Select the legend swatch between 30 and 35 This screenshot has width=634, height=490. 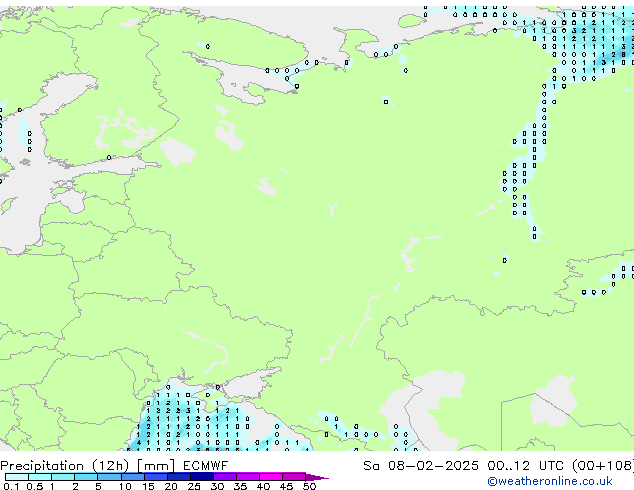click(228, 477)
